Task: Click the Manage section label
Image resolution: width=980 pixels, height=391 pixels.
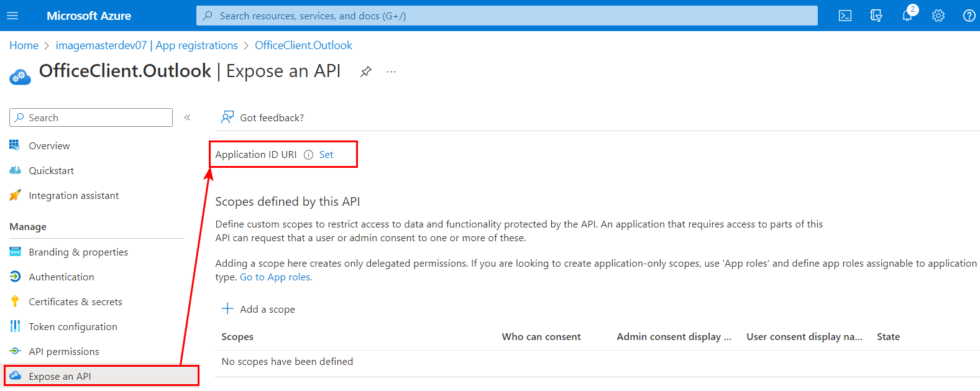Action: [28, 227]
